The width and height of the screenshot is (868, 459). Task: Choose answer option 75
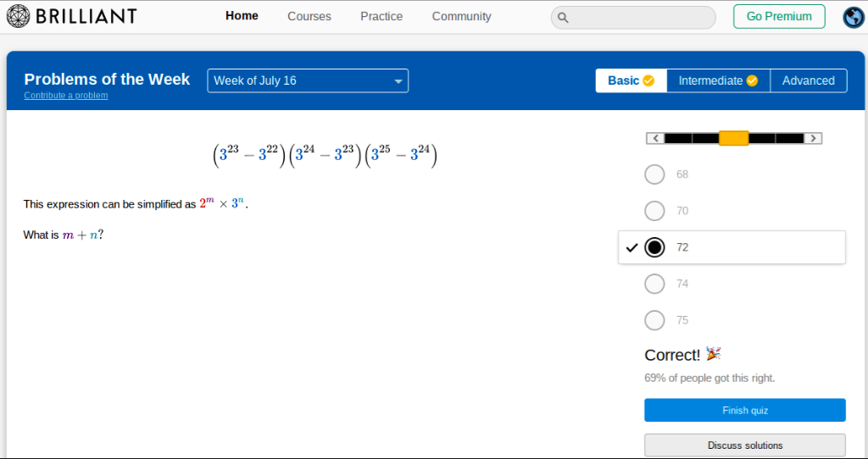pos(654,320)
